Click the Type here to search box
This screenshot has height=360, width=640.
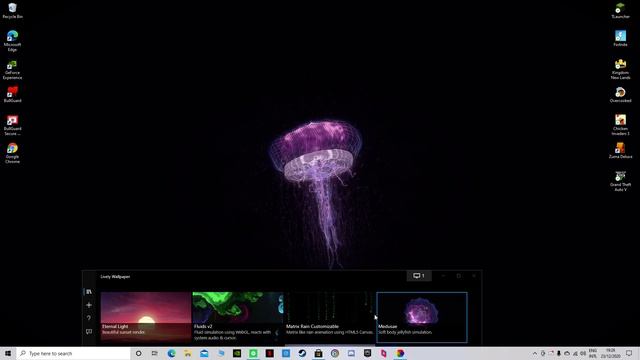coord(73,353)
